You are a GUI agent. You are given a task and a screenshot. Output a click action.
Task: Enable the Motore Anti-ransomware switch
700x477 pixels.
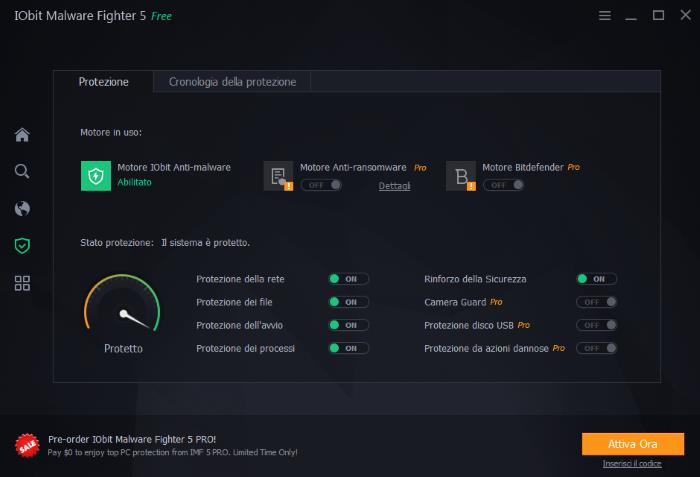(x=321, y=185)
